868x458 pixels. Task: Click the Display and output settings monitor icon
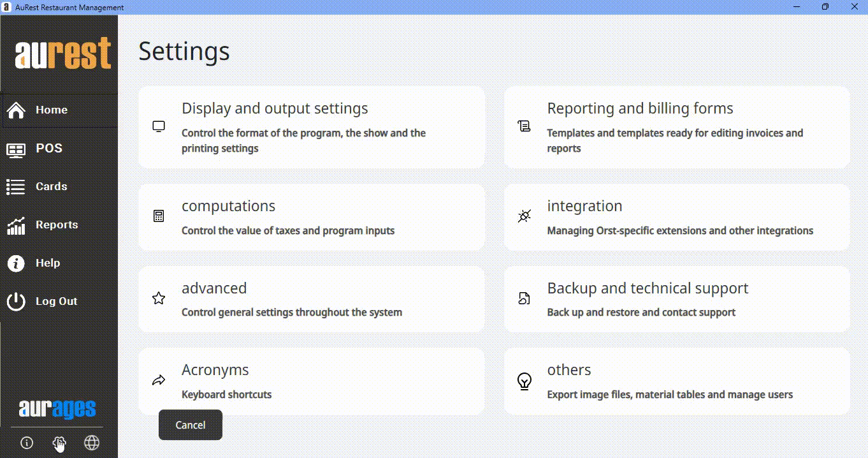pyautogui.click(x=159, y=126)
